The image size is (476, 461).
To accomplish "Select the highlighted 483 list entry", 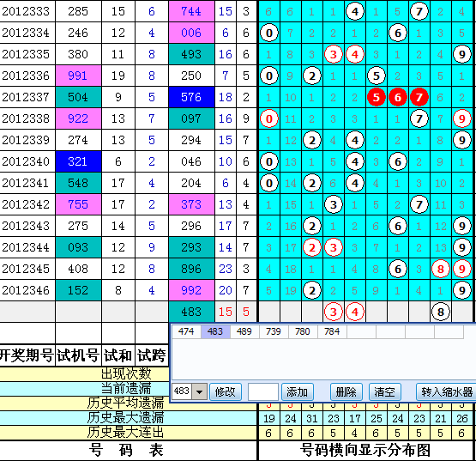I will (x=215, y=331).
